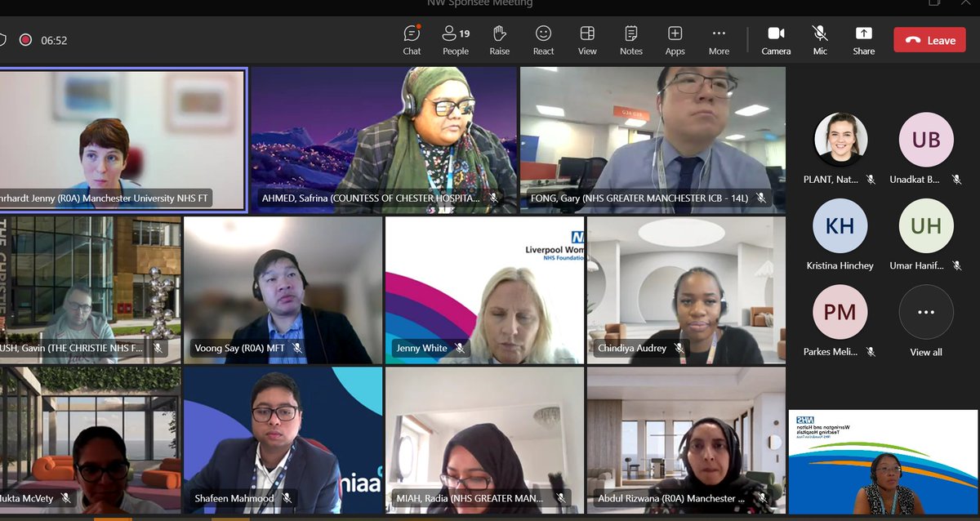Open the People list showing 19
980x521 pixels.
click(456, 39)
